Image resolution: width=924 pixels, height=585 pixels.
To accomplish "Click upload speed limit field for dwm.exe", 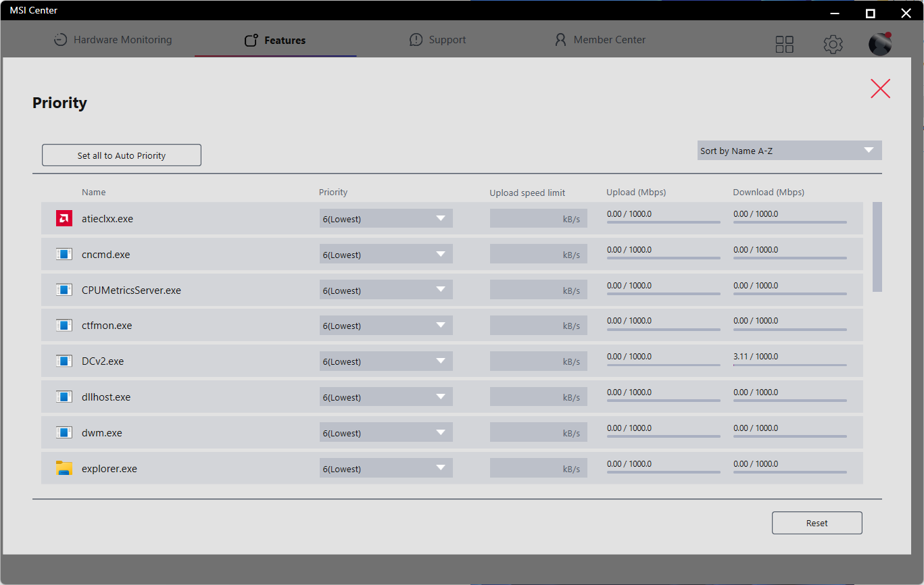I will coord(539,433).
